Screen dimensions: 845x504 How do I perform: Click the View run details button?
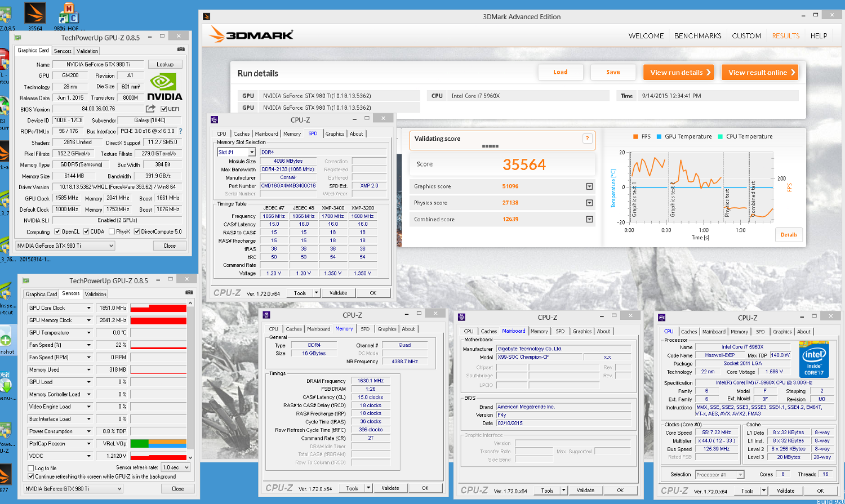[679, 72]
